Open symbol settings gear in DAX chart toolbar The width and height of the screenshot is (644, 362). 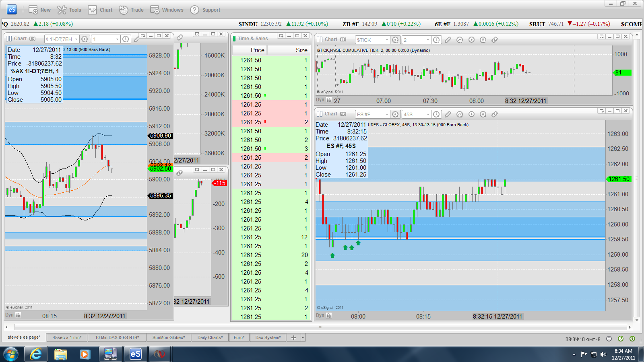click(85, 39)
